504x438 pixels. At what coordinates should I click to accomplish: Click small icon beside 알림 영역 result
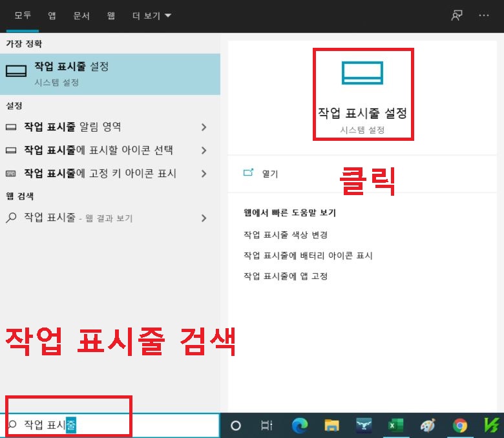pos(11,127)
